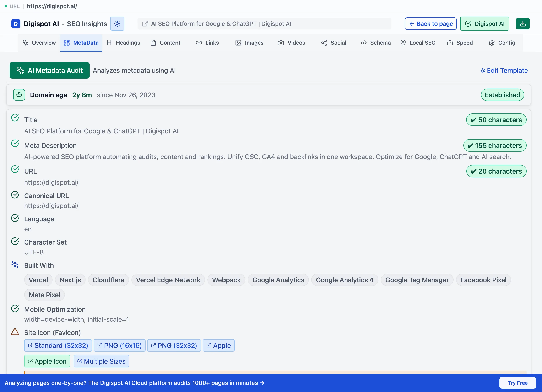Toggle the light/dark theme sun button
542x392 pixels.
point(117,24)
